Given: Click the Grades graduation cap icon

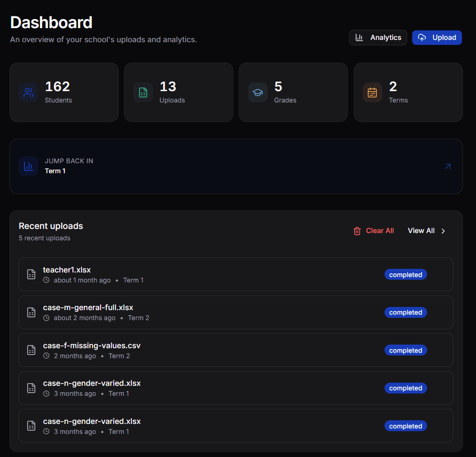Looking at the screenshot, I should click(x=258, y=92).
